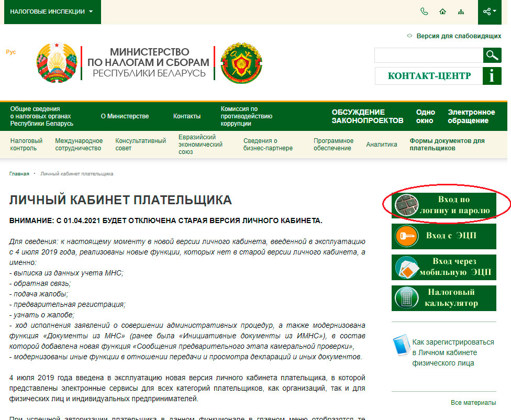
Task: Click the line '- предварительная регистрация;'
Action: pos(68,304)
